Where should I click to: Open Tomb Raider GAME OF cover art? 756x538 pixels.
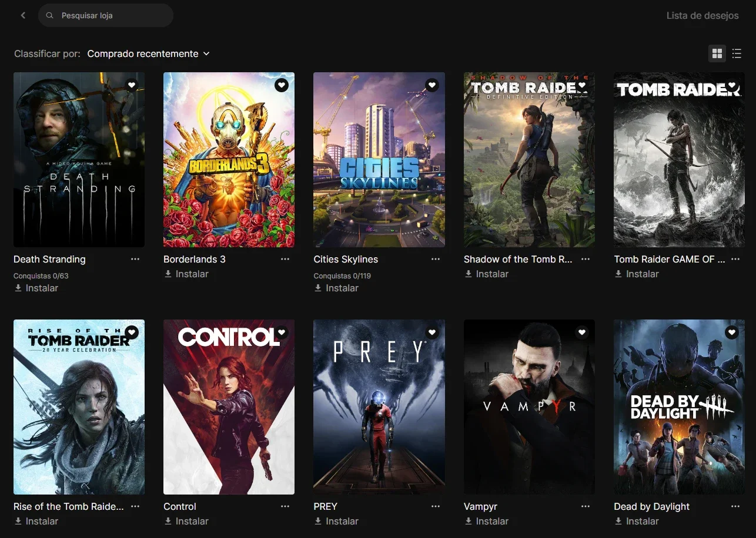tap(679, 160)
